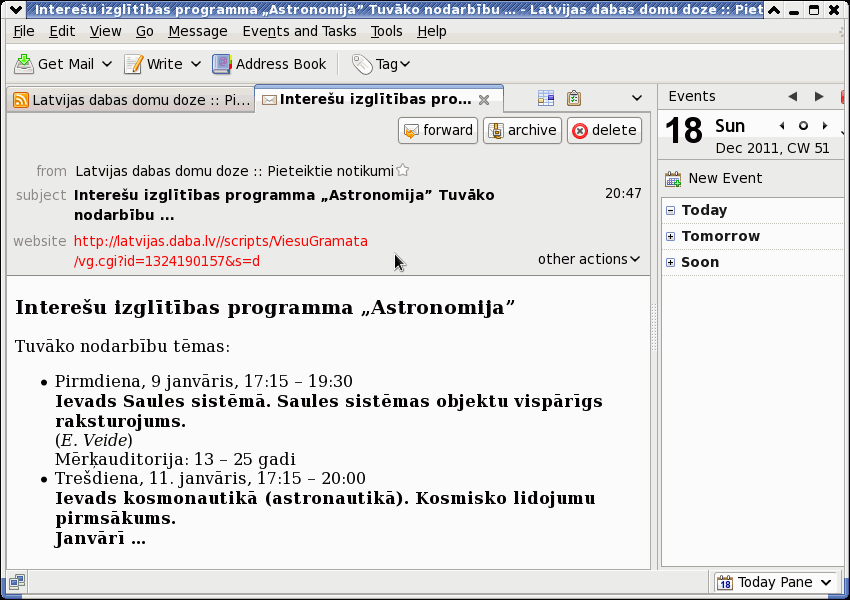The width and height of the screenshot is (850, 600).
Task: Delete this message
Action: pos(604,131)
